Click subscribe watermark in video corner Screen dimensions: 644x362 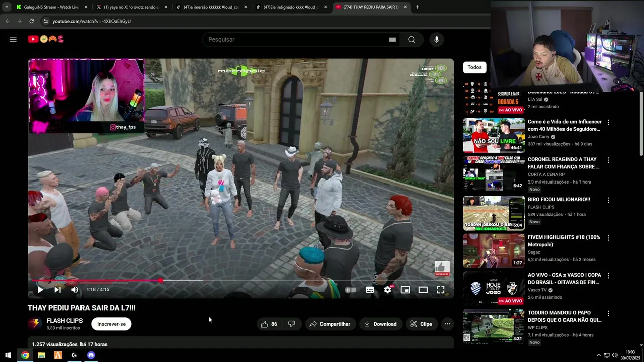tap(442, 268)
